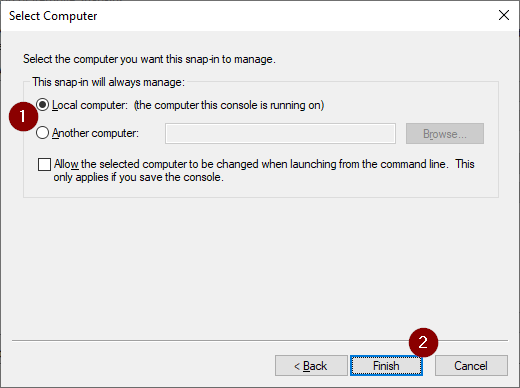Open the Browse... computer picker
This screenshot has width=520, height=388.
click(x=445, y=134)
